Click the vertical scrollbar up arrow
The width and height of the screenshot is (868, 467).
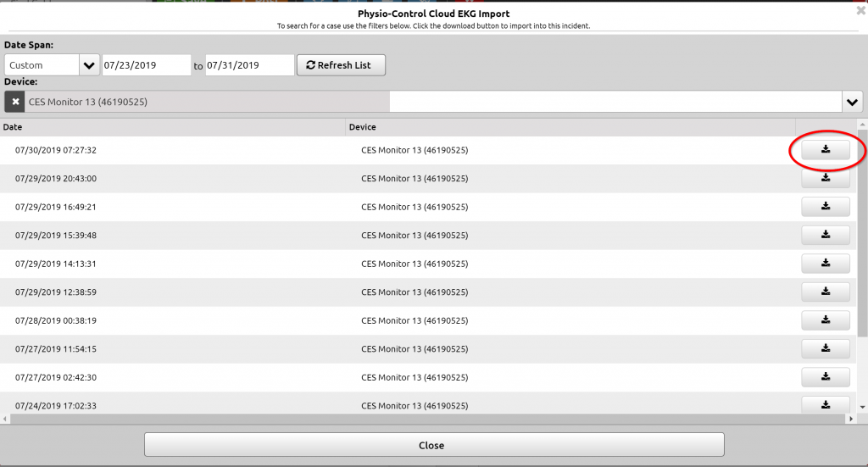862,124
